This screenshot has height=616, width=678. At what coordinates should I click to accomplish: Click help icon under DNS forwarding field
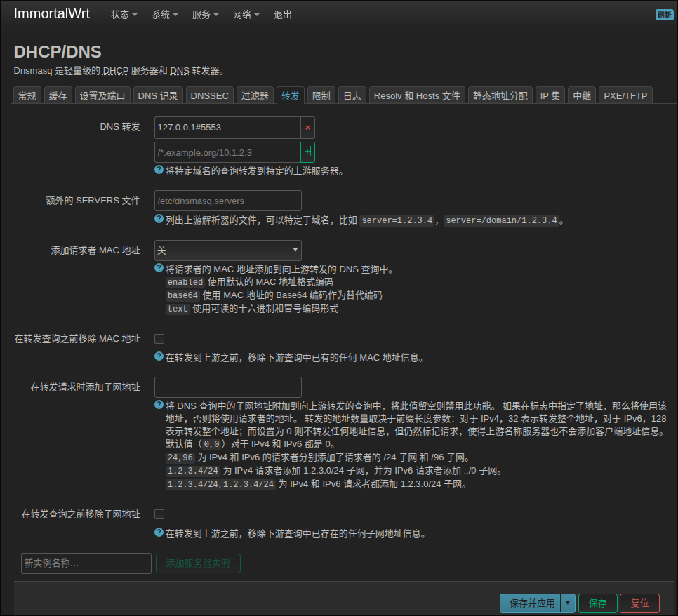point(159,170)
